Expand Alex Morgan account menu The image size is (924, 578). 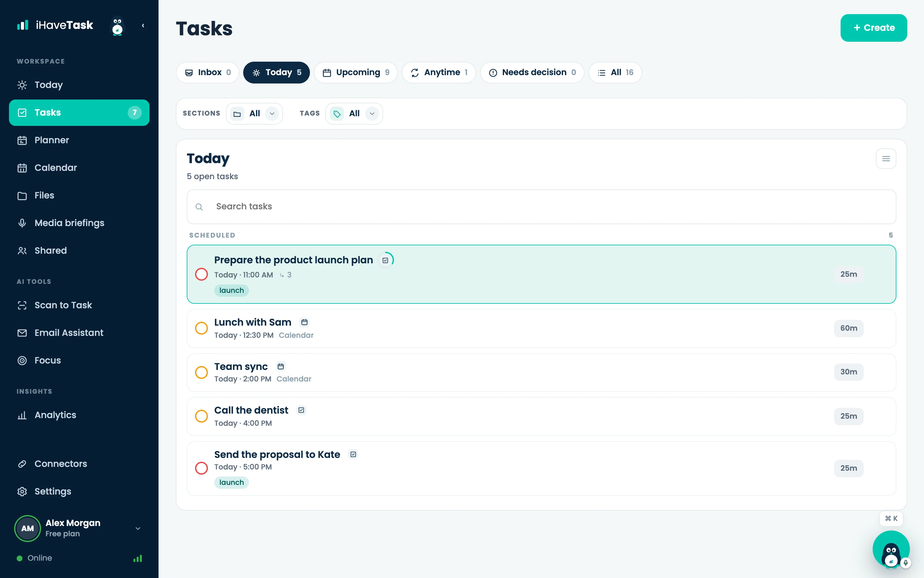coord(79,528)
